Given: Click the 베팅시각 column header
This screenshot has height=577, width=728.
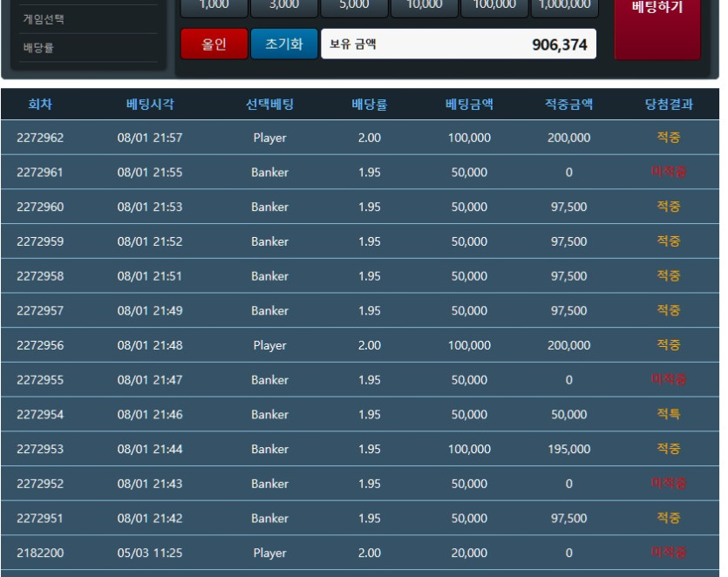Looking at the screenshot, I should pyautogui.click(x=150, y=104).
